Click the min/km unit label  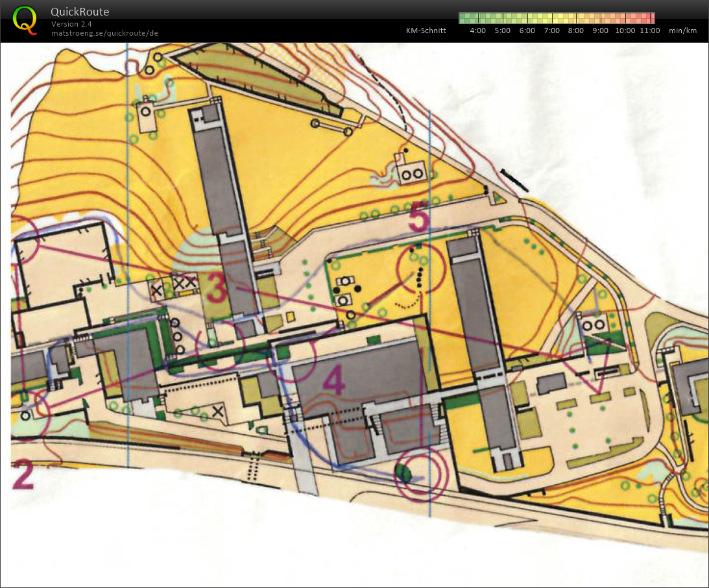tap(682, 31)
